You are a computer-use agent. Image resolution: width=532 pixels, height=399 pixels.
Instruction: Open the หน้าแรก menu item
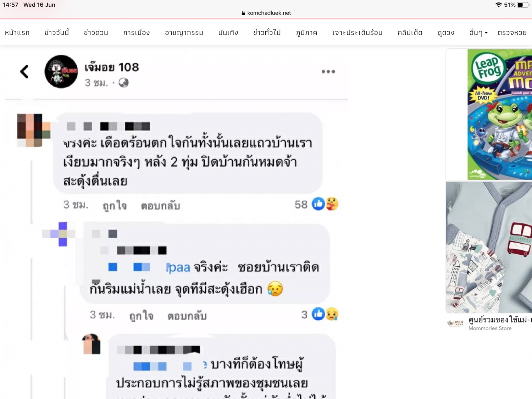[x=17, y=33]
